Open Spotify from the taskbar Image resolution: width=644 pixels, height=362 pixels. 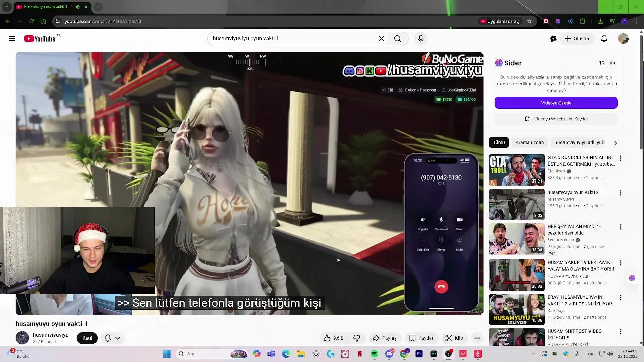click(375, 354)
